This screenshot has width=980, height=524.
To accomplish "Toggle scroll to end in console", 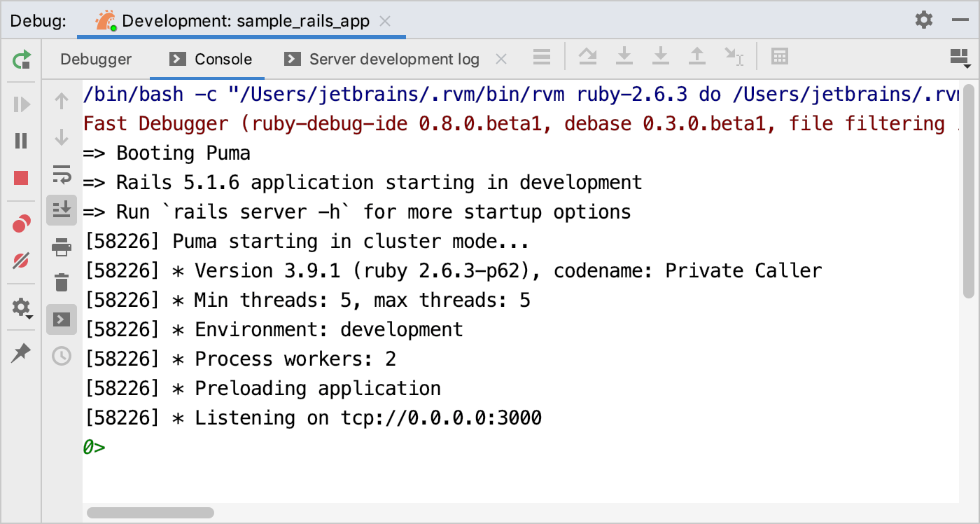I will tap(62, 209).
